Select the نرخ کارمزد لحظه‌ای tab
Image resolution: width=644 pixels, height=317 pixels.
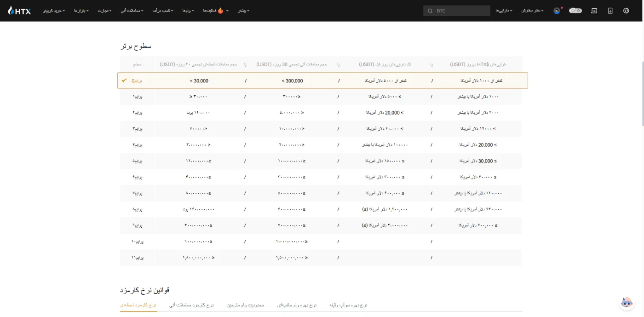click(x=138, y=305)
